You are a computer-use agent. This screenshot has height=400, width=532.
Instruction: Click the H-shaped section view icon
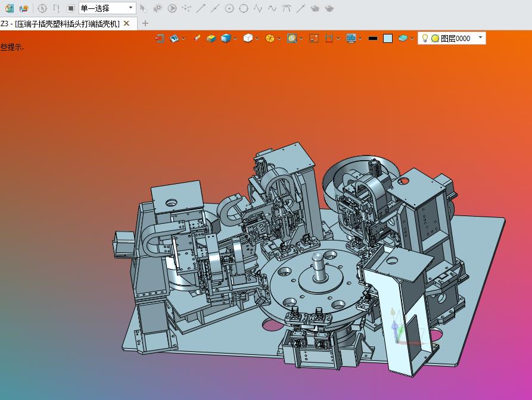329,38
